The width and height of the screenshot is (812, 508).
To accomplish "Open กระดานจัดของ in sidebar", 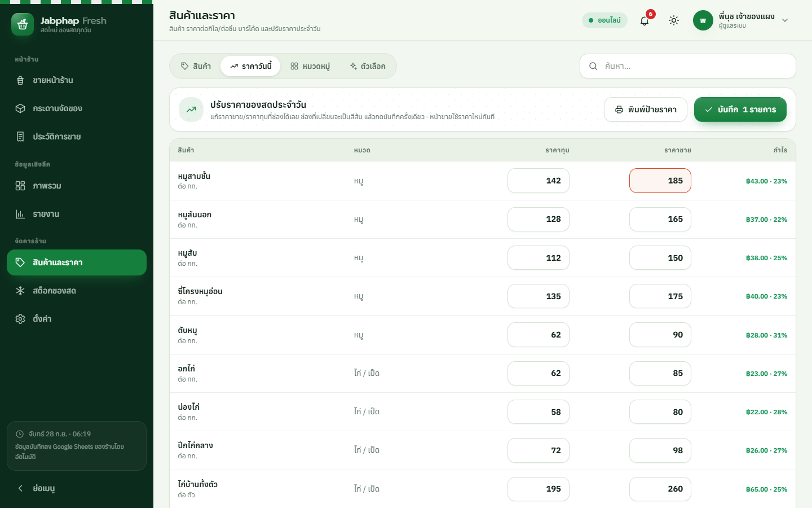I will (77, 108).
